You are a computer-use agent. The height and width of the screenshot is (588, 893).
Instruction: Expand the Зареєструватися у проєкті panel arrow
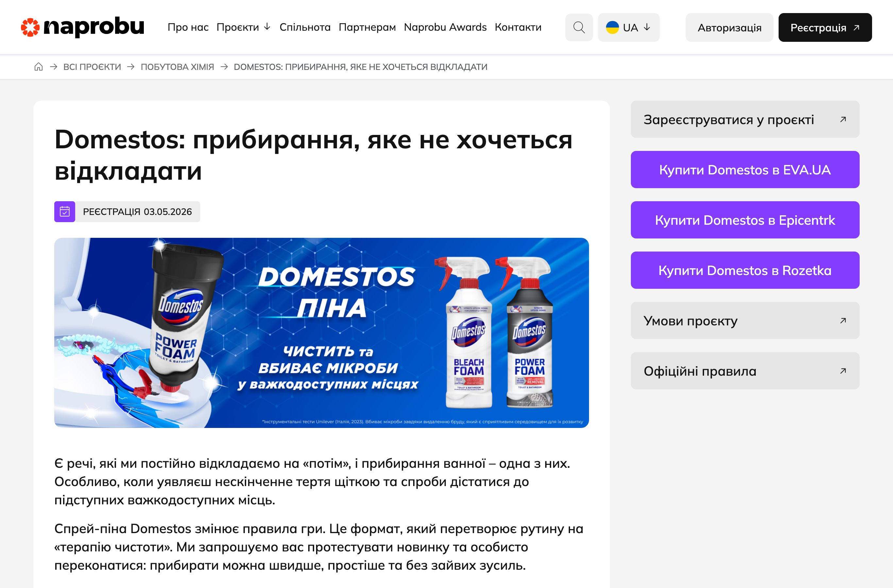click(843, 119)
